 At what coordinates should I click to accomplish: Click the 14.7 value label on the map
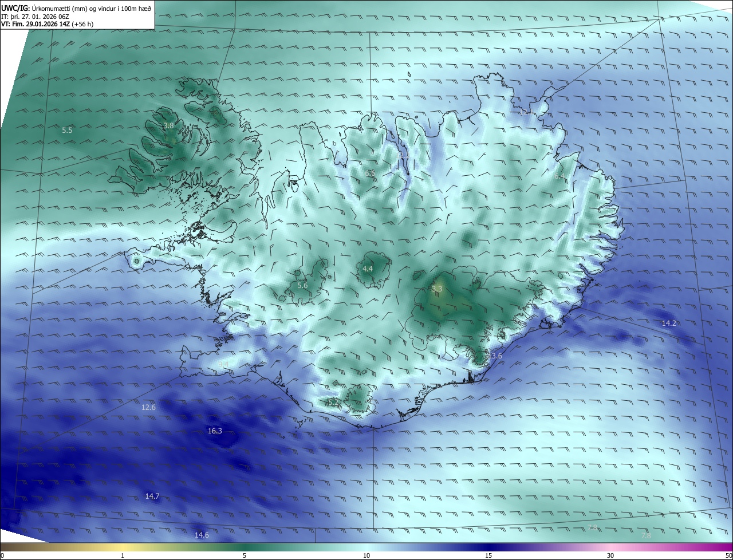coord(152,496)
